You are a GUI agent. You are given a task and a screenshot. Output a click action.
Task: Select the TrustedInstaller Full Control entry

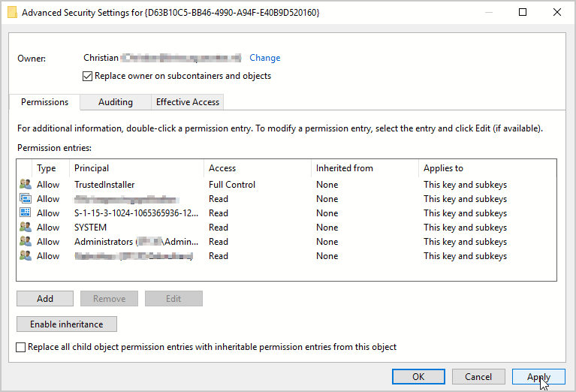pos(225,185)
